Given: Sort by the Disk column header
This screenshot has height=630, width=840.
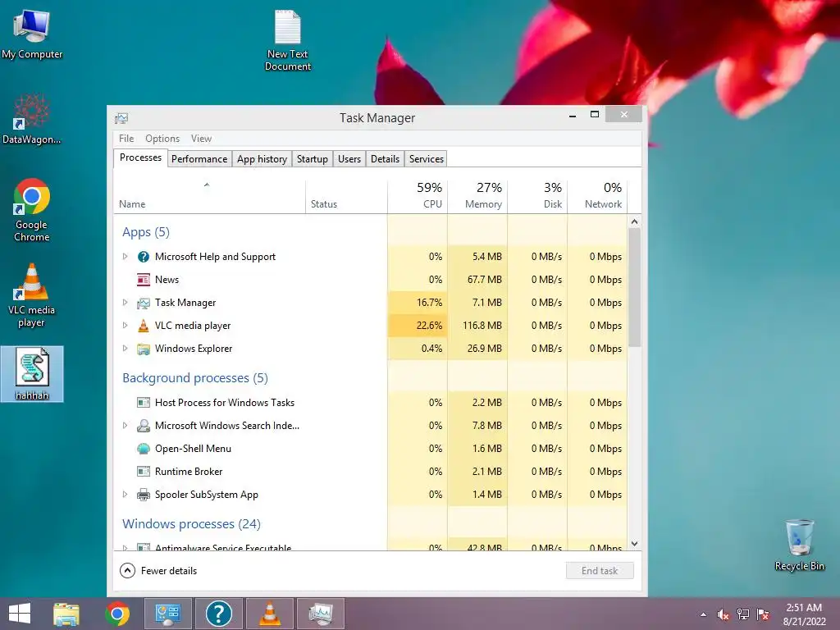Looking at the screenshot, I should pos(537,197).
